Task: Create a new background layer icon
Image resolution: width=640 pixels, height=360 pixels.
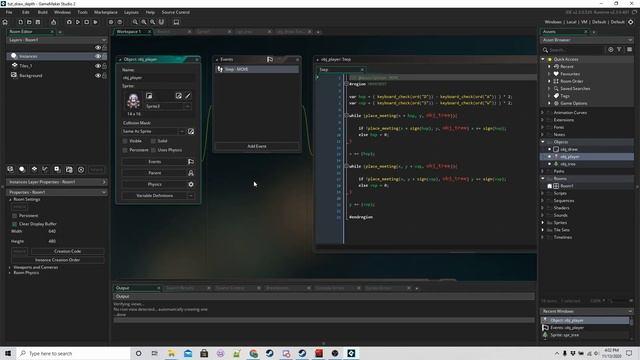Action: (10, 169)
